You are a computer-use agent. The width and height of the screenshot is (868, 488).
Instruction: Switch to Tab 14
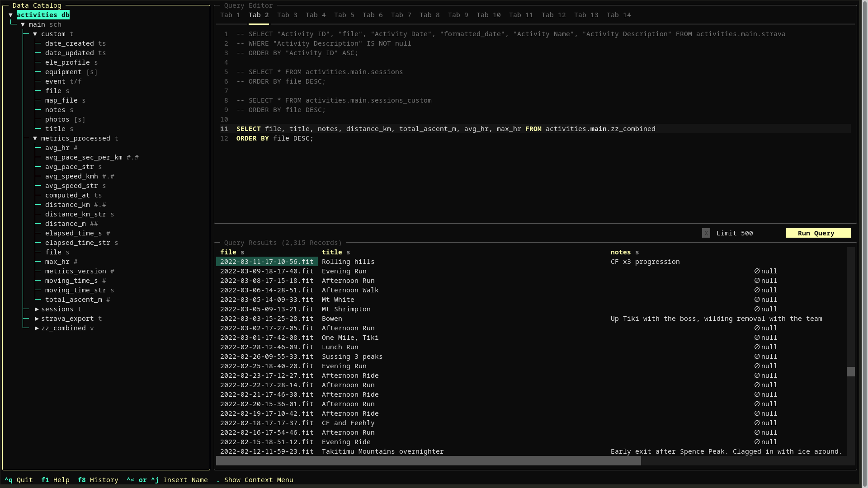click(618, 15)
